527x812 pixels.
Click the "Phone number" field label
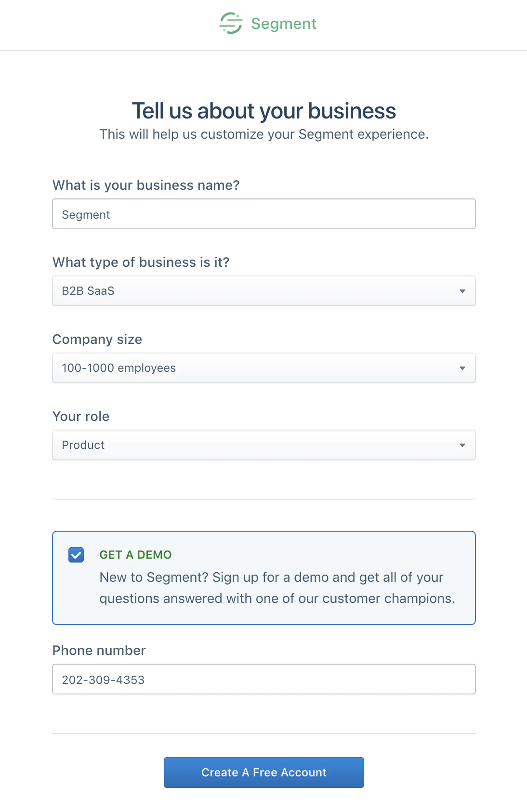99,651
